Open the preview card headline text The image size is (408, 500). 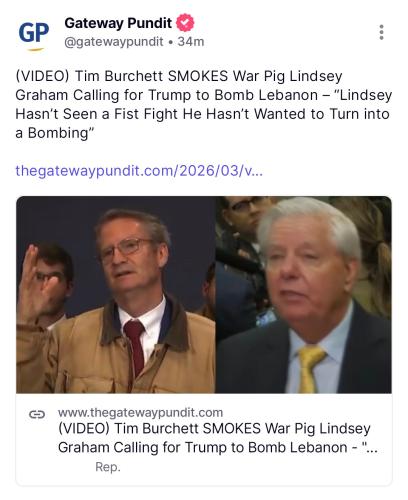coord(218,438)
